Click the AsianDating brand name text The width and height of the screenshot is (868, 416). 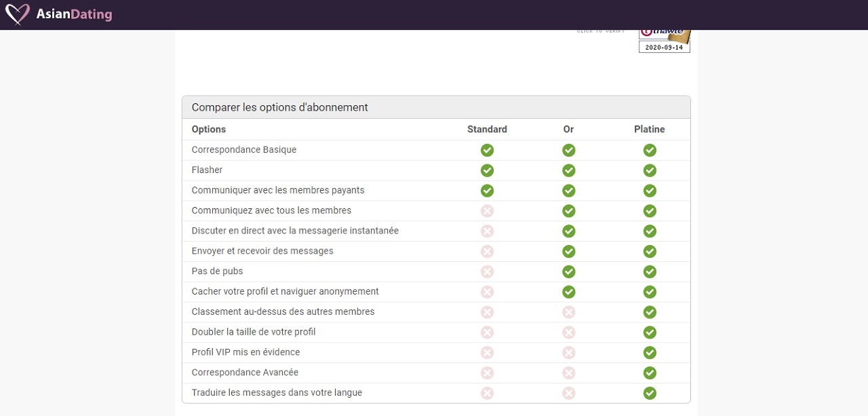(x=75, y=14)
